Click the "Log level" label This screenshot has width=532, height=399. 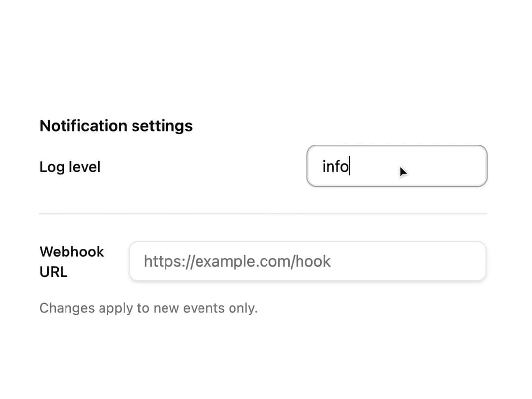pyautogui.click(x=70, y=167)
